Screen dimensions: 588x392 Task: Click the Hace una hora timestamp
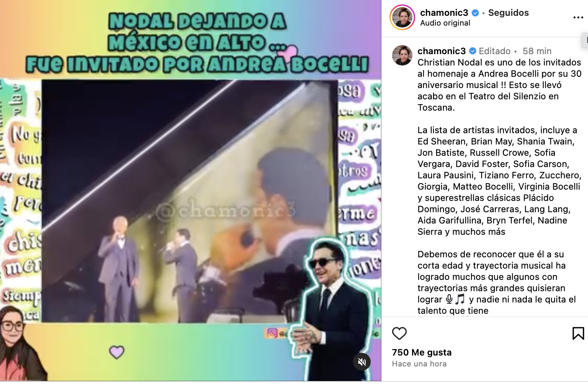[419, 364]
